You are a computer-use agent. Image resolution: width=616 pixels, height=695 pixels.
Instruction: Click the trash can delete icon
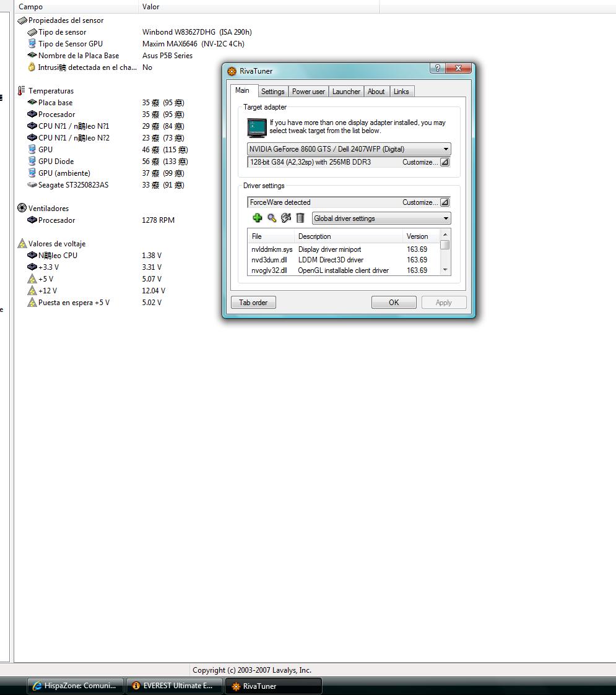pyautogui.click(x=300, y=218)
